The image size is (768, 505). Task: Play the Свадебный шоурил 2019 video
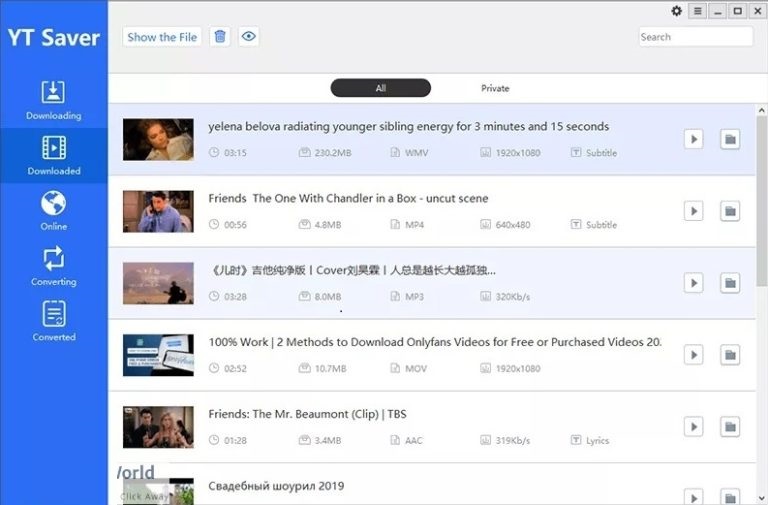[x=694, y=496]
